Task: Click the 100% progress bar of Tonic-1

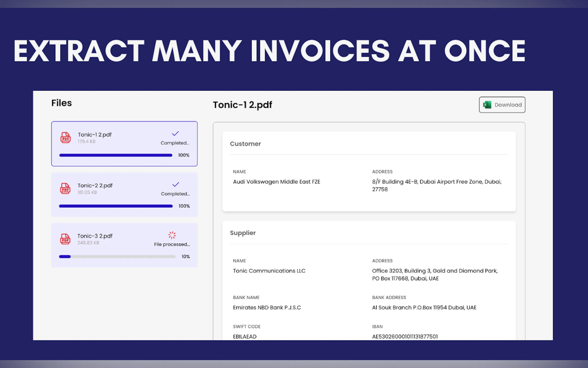Action: click(116, 155)
